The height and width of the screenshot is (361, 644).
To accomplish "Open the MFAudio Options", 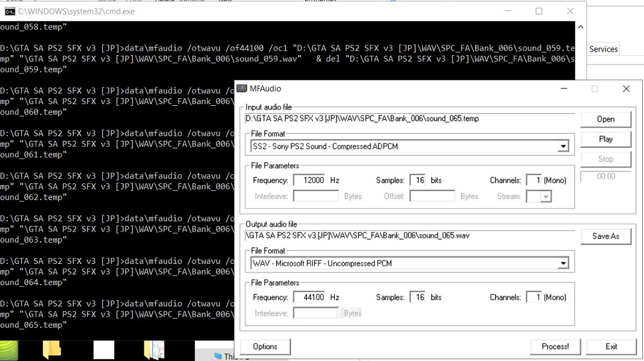I will pyautogui.click(x=265, y=347).
